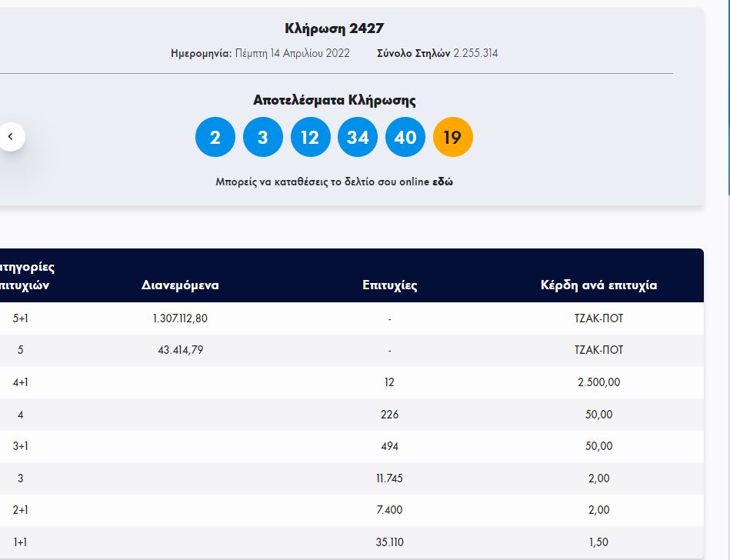The image size is (730, 560).
Task: Click the 'Κλήρωση 2427' draw title
Action: [x=334, y=29]
